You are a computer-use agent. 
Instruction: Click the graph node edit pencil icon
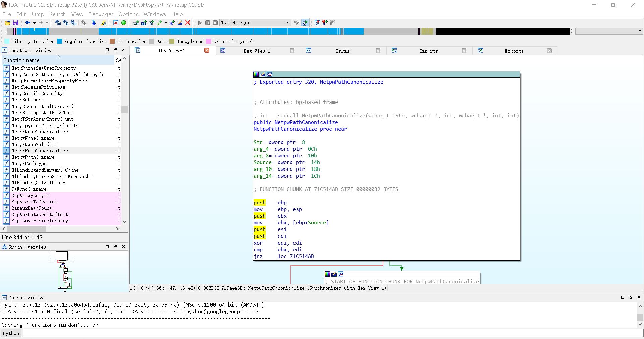[263, 74]
